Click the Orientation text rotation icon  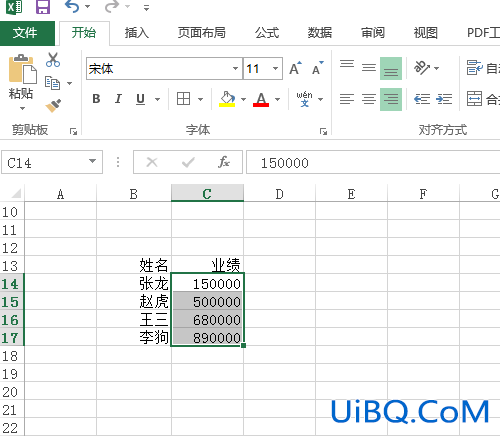tap(422, 68)
